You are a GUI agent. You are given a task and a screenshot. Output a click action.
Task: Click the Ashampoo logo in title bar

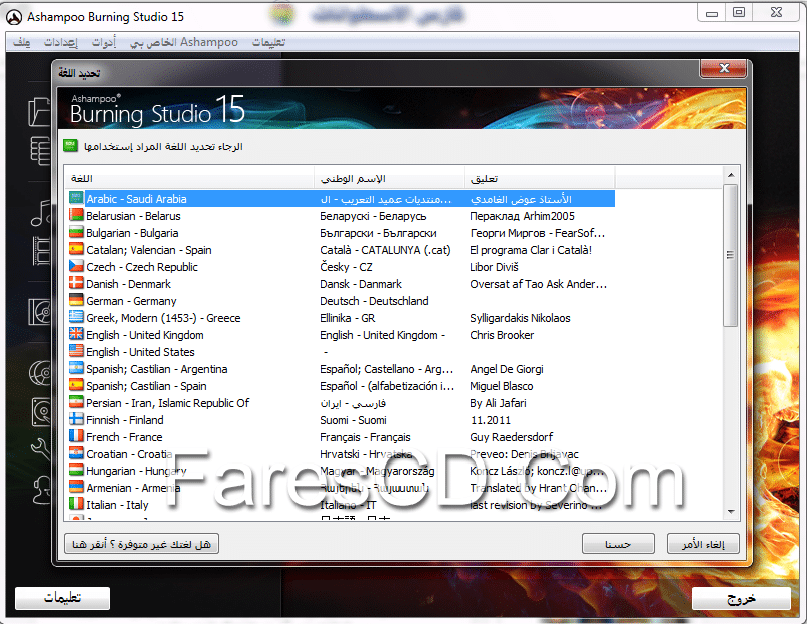(14, 17)
